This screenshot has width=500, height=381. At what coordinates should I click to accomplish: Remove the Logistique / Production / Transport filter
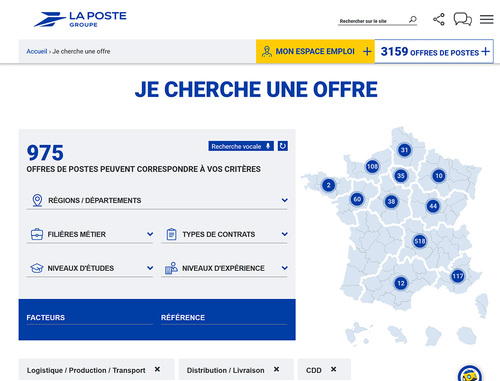(157, 369)
